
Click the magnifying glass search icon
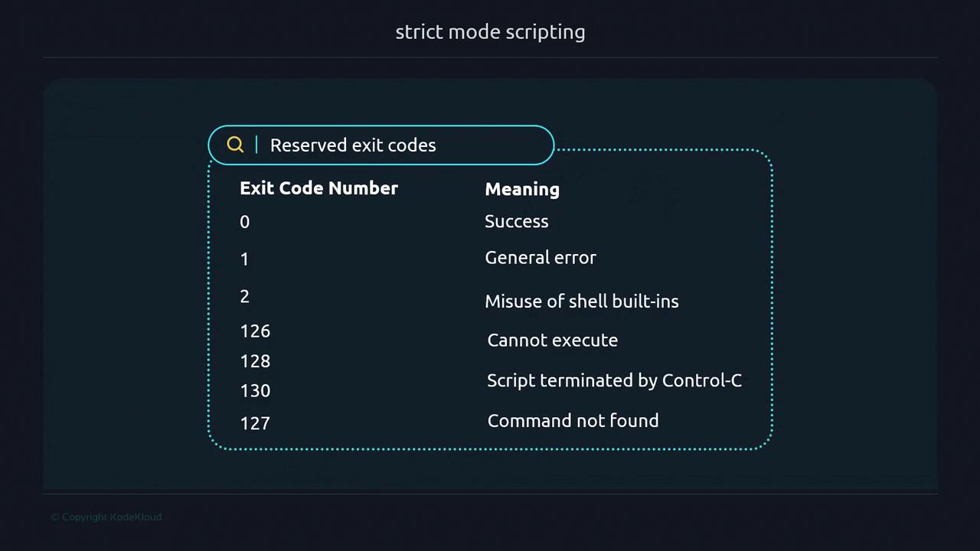235,145
